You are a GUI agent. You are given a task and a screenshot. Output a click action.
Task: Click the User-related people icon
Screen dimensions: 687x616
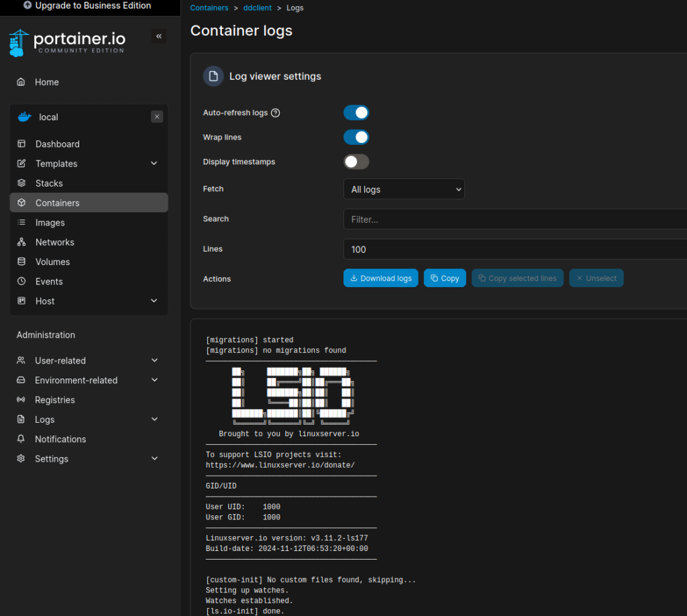point(21,360)
